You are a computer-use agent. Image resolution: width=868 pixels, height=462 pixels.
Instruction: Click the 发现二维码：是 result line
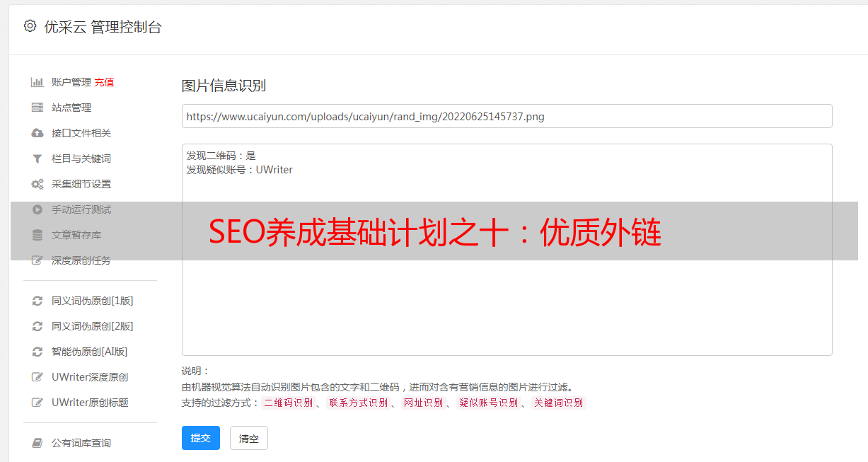pyautogui.click(x=221, y=156)
